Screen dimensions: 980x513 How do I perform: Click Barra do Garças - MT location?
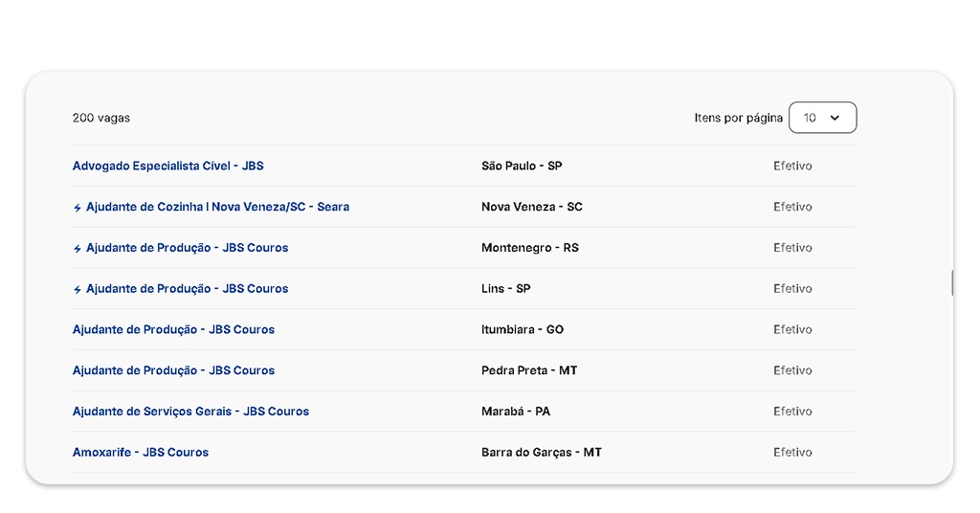coord(542,453)
